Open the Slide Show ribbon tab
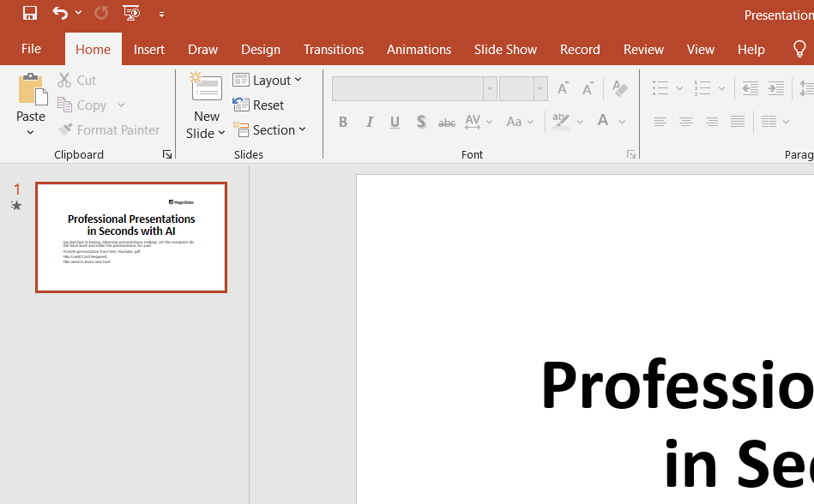The height and width of the screenshot is (504, 814). point(505,49)
